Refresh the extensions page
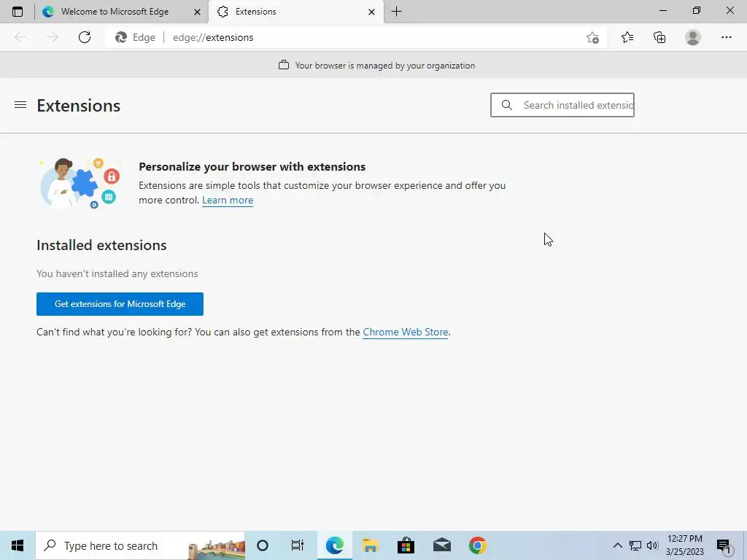This screenshot has height=560, width=747. click(85, 37)
